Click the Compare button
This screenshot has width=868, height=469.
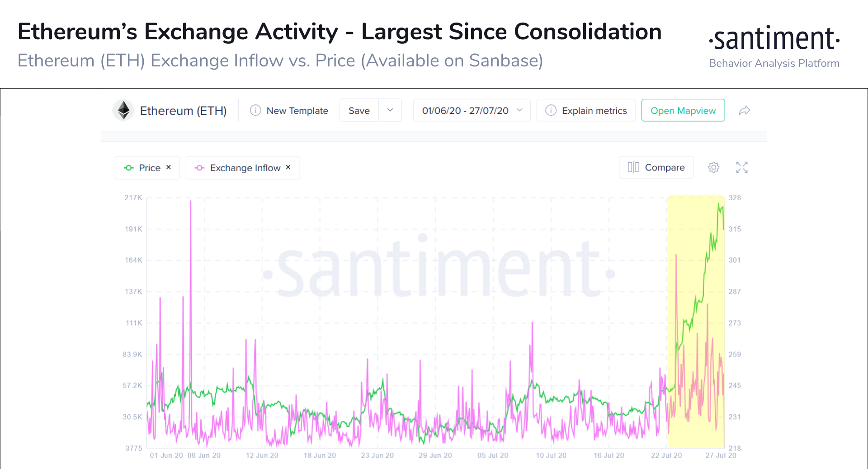coord(656,167)
